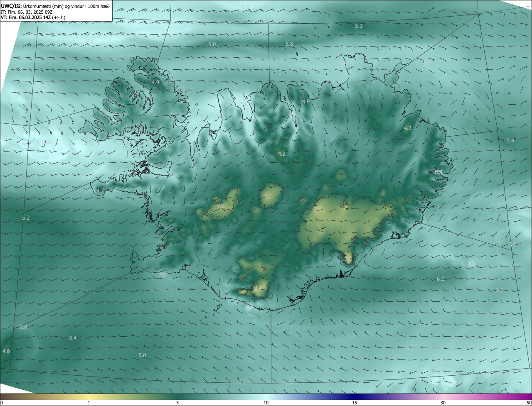The height and width of the screenshot is (406, 532).
Task: Click the 1 tick on the color scale
Action: (89, 403)
